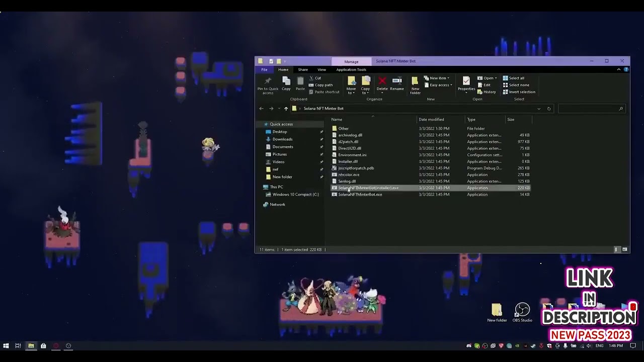Click Select none in ribbon

pos(516,85)
